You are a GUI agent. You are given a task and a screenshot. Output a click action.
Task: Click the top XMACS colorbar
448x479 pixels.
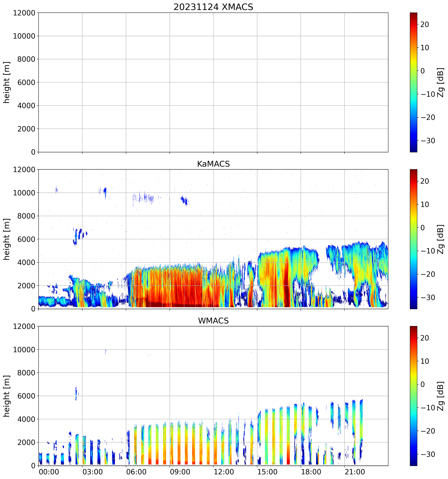click(x=413, y=82)
